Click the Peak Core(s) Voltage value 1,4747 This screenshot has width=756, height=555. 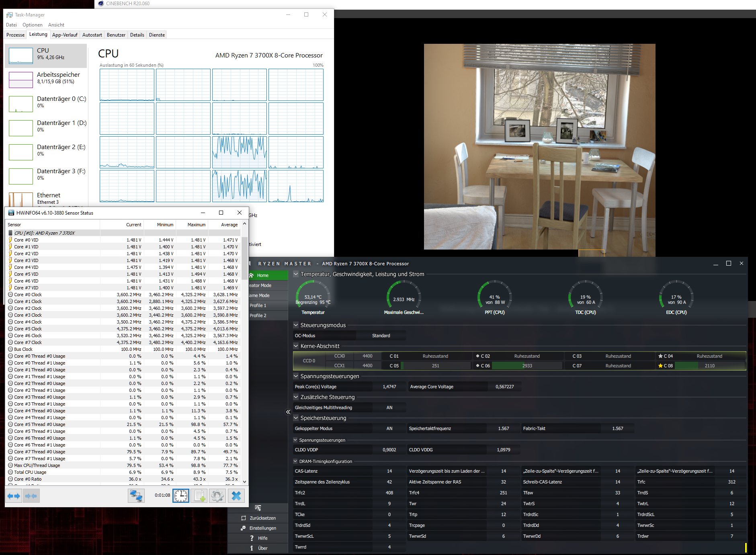click(389, 387)
